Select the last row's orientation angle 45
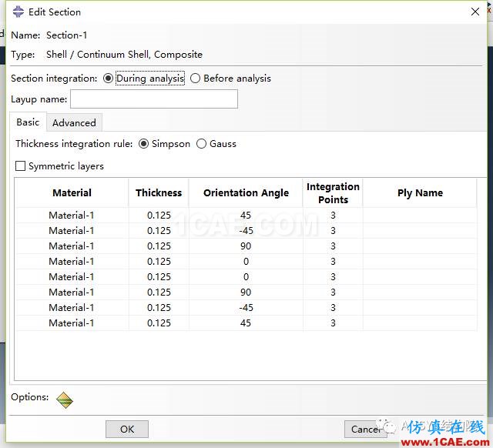Screen dimensions: 493x448 [246, 323]
